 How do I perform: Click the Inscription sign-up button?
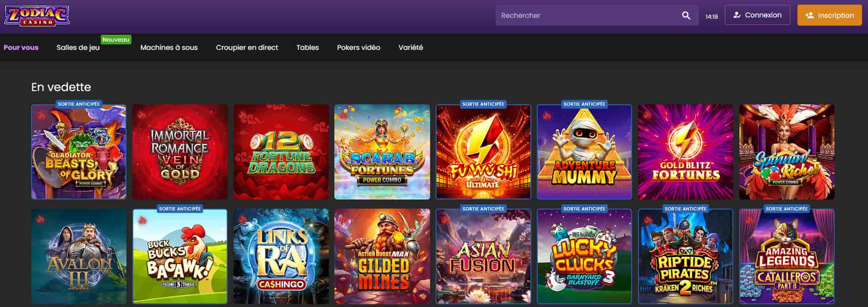[830, 15]
